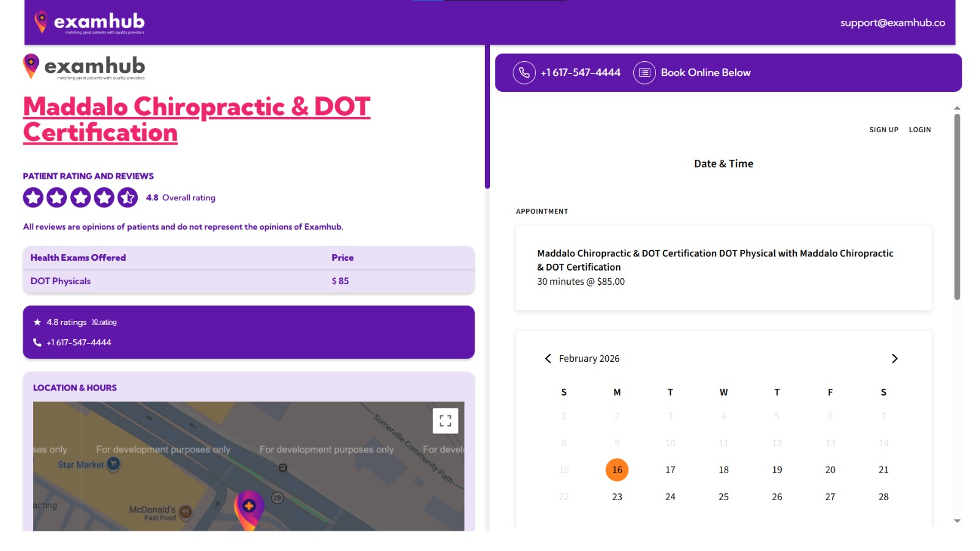Click the phone icon in the purple booking bar
Viewport: 980px width, 551px height.
[523, 72]
